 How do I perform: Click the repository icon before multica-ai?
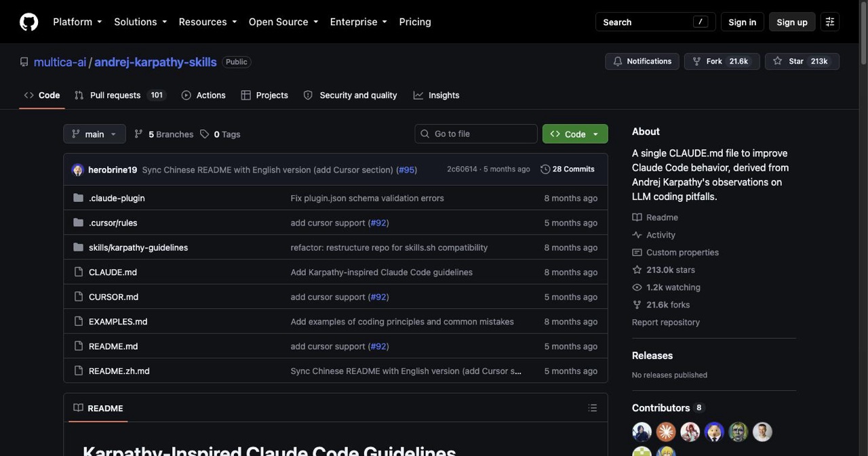(24, 62)
